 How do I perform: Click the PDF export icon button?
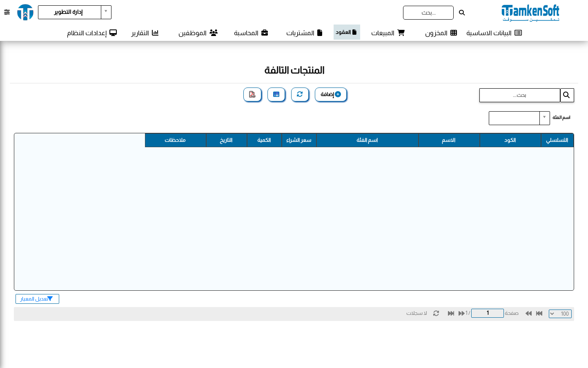pos(252,94)
